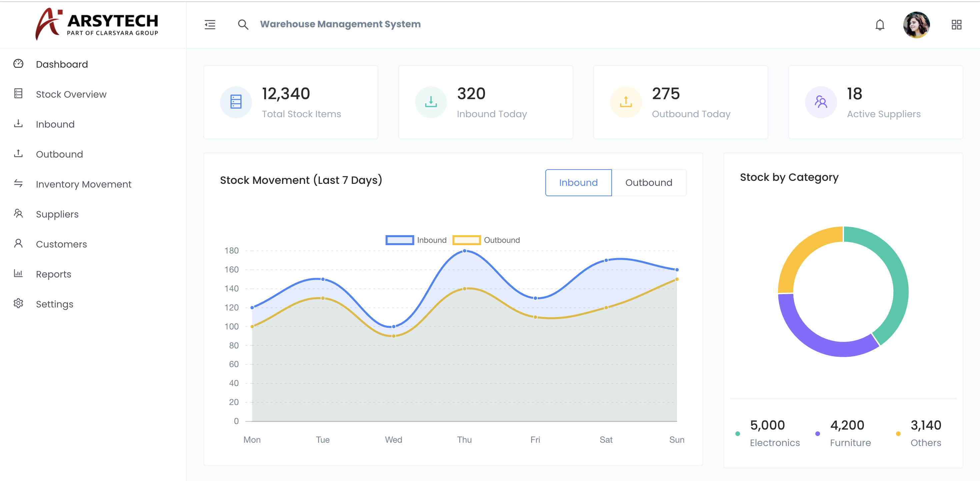Open the apps grid icon
Screen dimensions: 980x481
(956, 25)
